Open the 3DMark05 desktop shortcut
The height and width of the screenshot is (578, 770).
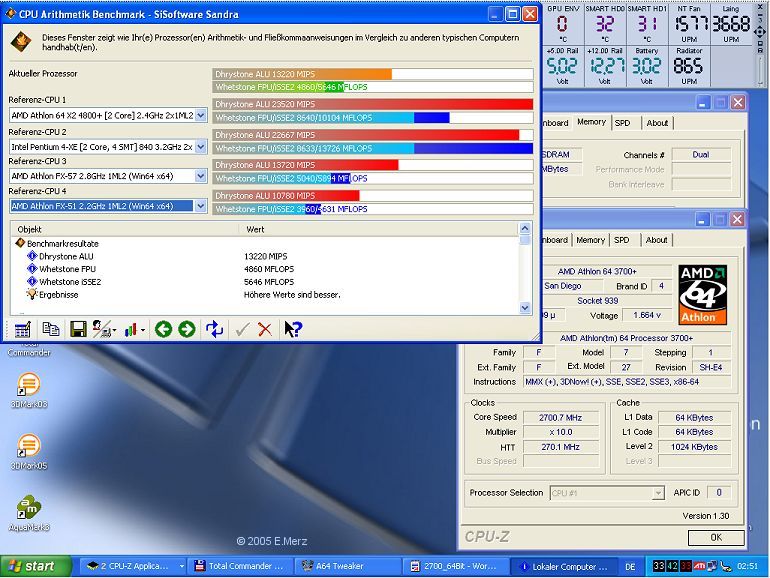pos(29,452)
